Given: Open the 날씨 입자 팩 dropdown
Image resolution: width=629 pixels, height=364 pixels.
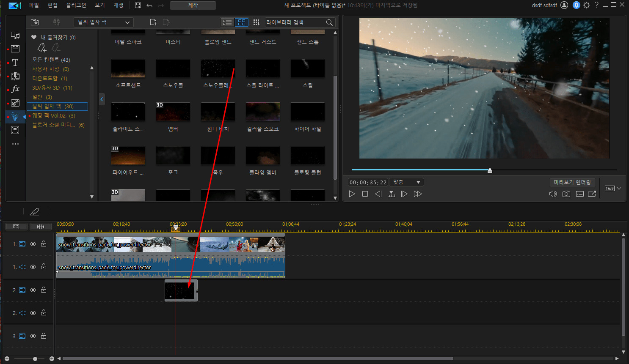Looking at the screenshot, I should coord(104,22).
